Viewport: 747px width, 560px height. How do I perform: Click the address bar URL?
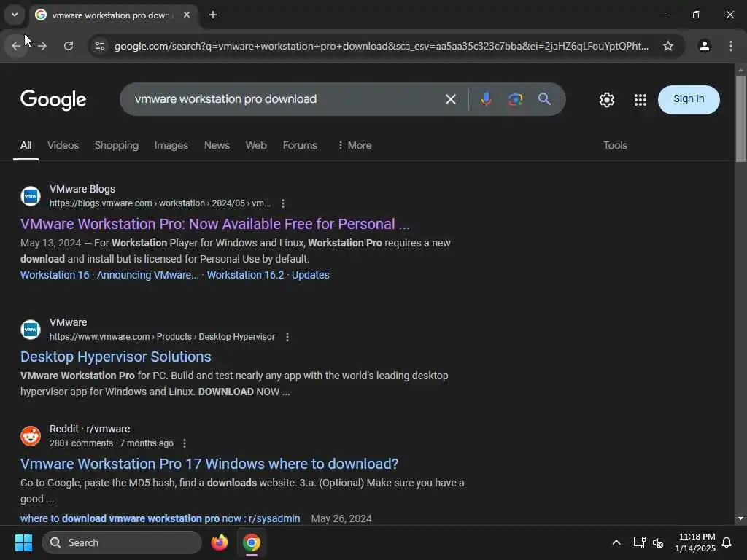tap(381, 46)
